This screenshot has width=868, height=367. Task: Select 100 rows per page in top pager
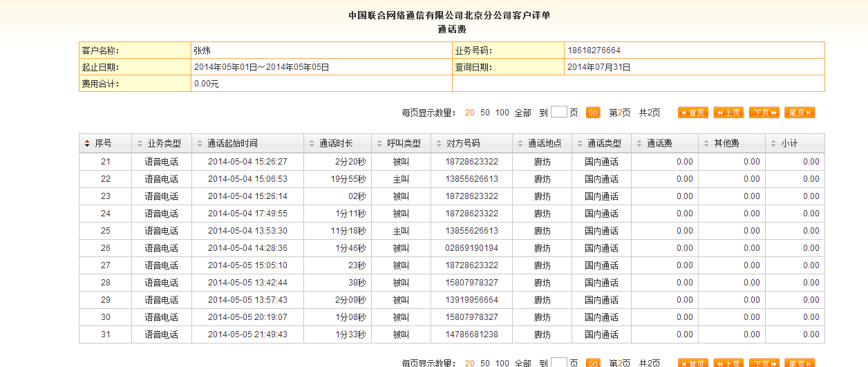pos(502,113)
